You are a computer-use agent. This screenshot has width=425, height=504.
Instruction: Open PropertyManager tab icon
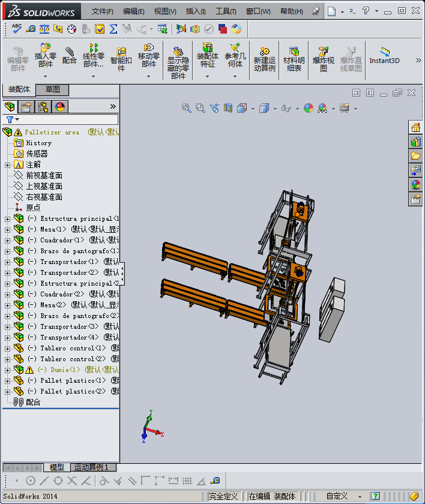26,106
